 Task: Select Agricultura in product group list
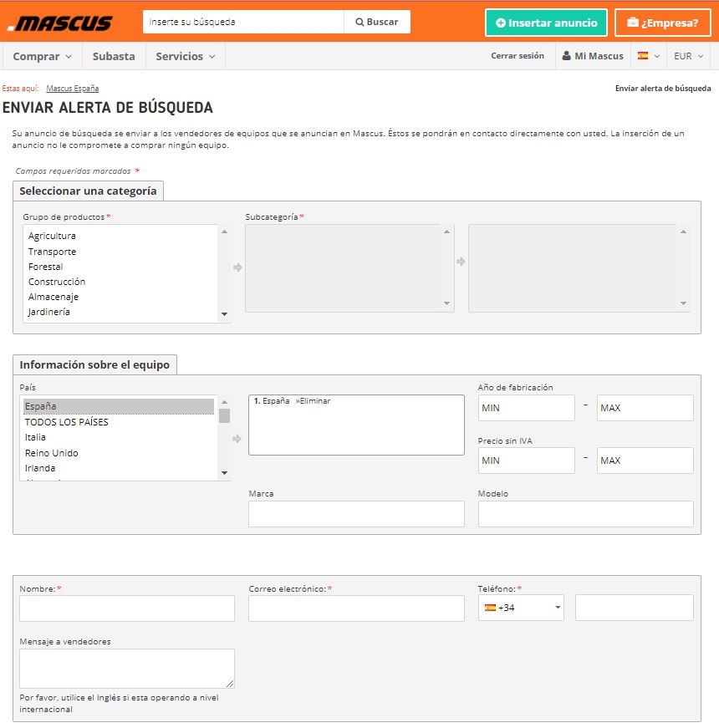click(52, 236)
